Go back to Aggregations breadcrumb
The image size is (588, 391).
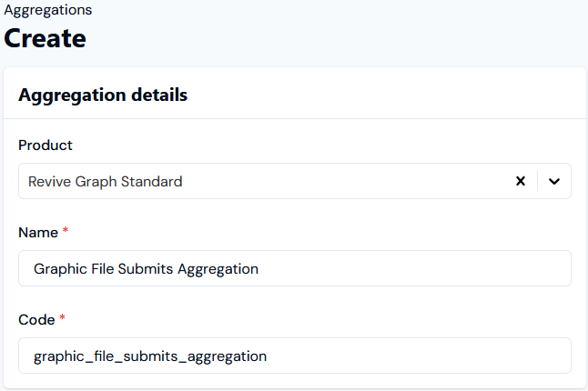point(47,10)
